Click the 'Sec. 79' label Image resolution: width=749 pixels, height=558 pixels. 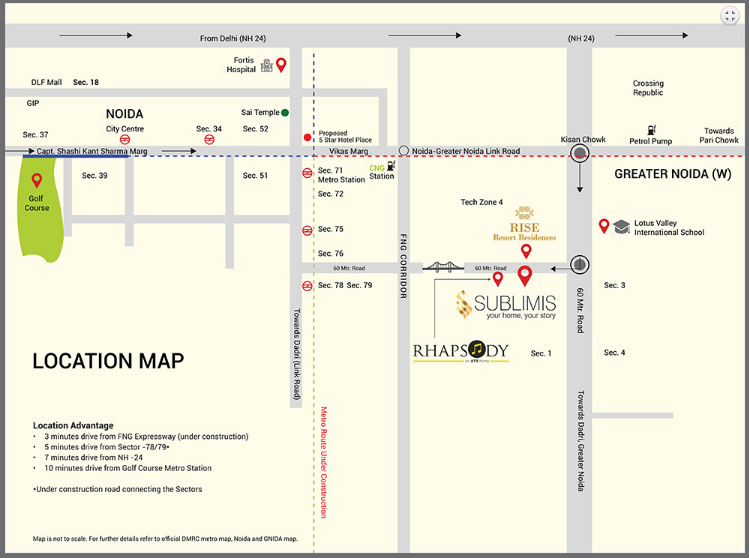(359, 285)
